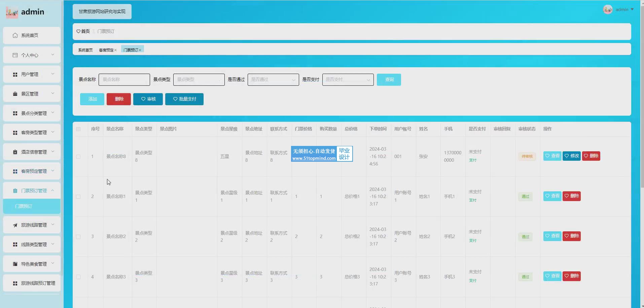Open the 是否通过 dropdown filter
Image resolution: width=644 pixels, height=308 pixels.
(273, 80)
